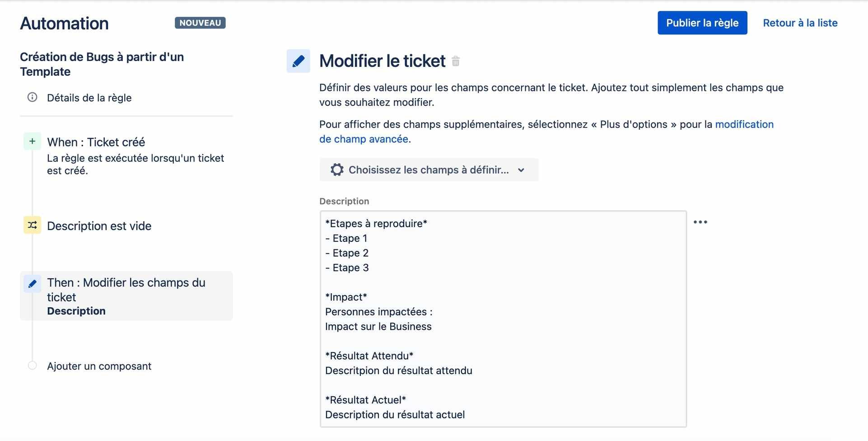Click the info icon for Détails de la règle
Viewport: 868px width, 441px height.
click(33, 97)
